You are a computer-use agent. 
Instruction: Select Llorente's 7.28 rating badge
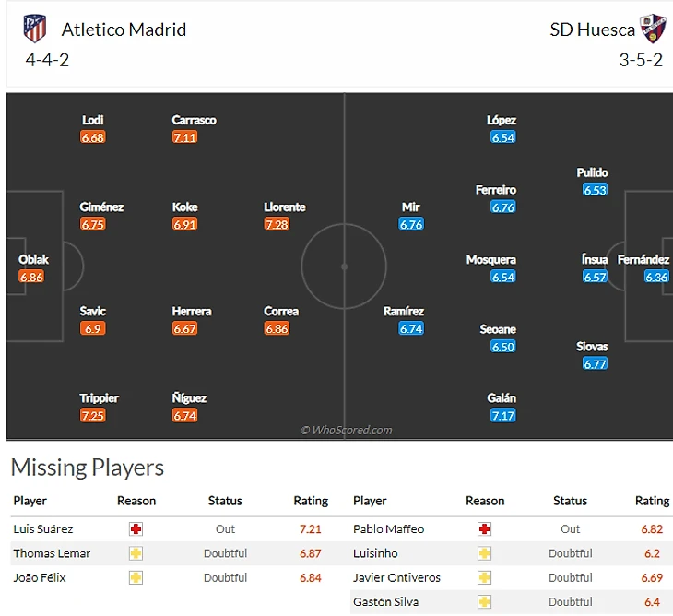(277, 224)
